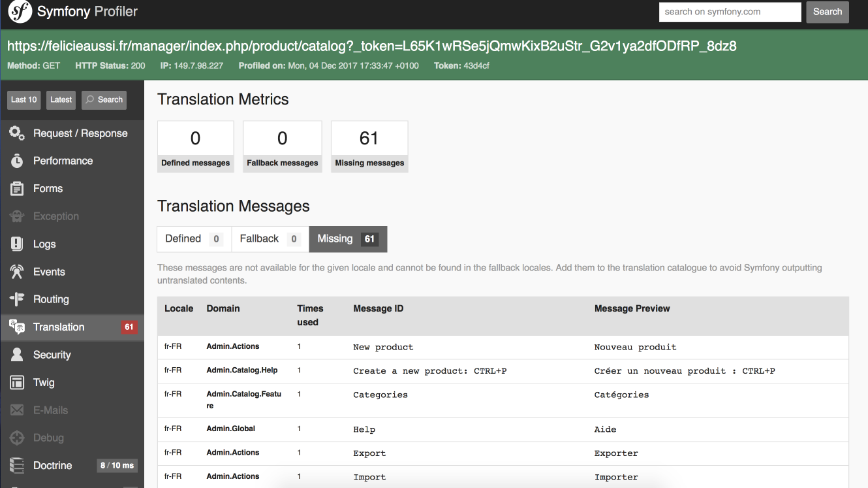Click the Defined messages metric box
Screen dimensions: 868x488
[x=196, y=146]
